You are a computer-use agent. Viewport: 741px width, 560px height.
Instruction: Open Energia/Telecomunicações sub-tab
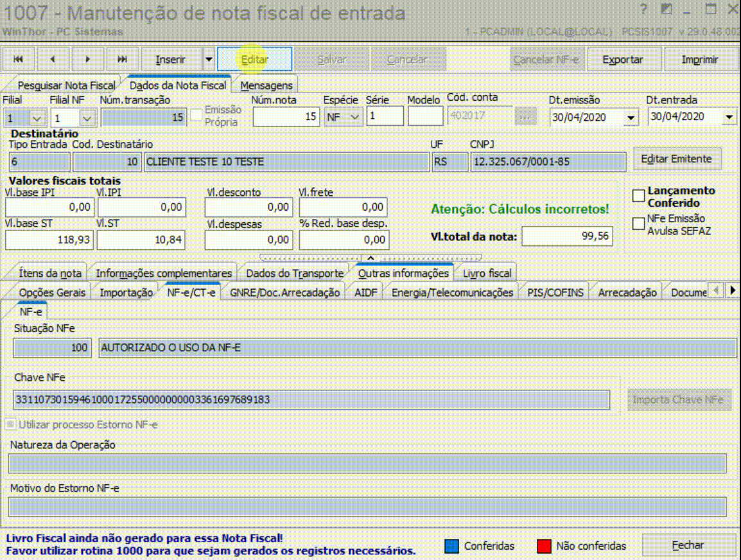[x=452, y=293]
